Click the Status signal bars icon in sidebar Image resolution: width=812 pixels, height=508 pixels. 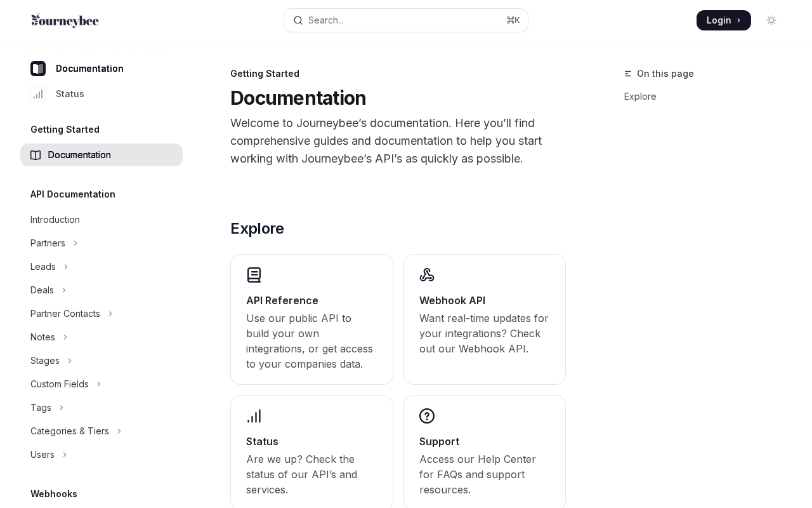(38, 94)
